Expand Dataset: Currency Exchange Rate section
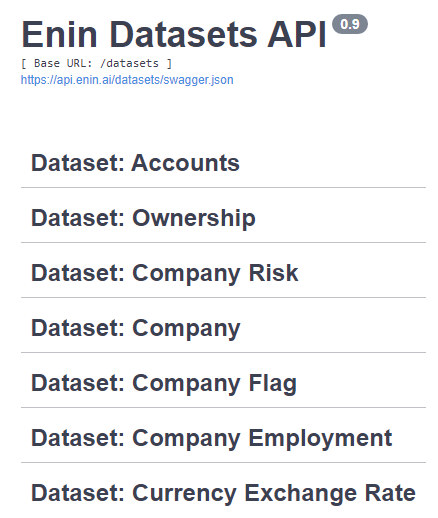This screenshot has height=518, width=438. 223,493
